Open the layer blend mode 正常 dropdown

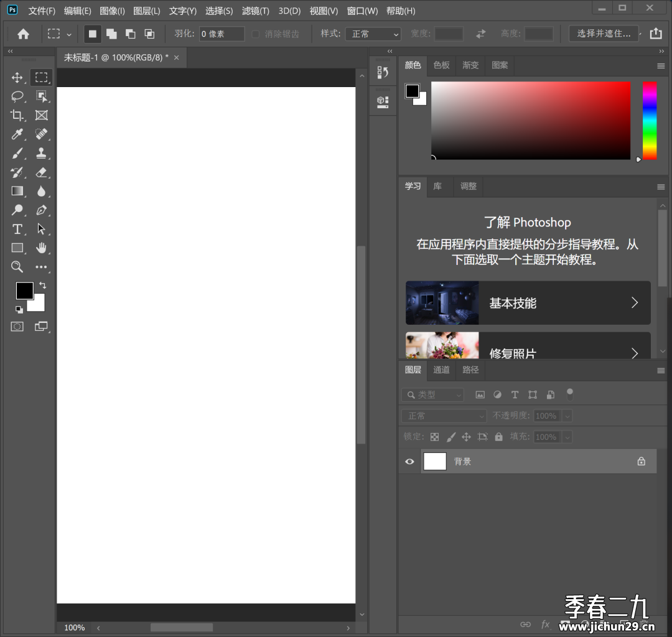[444, 416]
